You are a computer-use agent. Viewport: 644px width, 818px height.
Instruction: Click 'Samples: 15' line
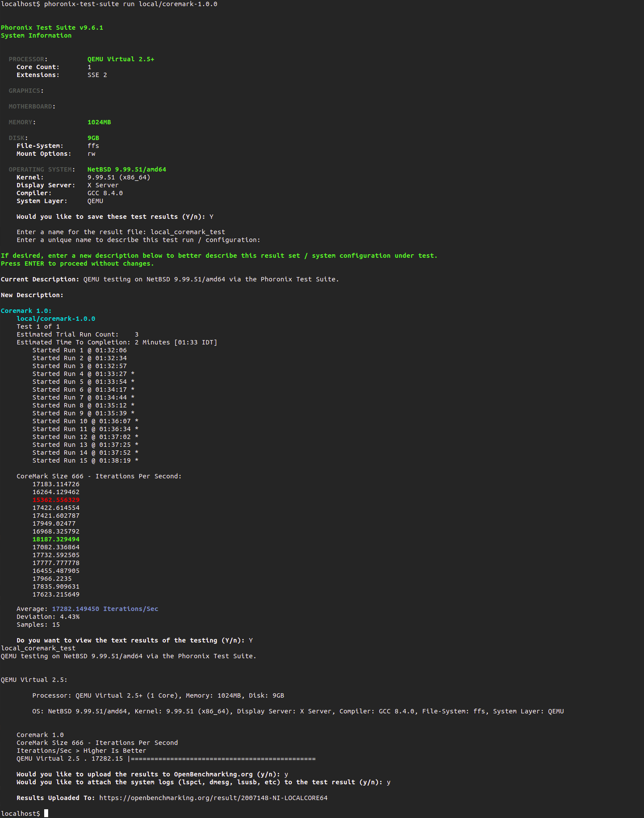38,625
